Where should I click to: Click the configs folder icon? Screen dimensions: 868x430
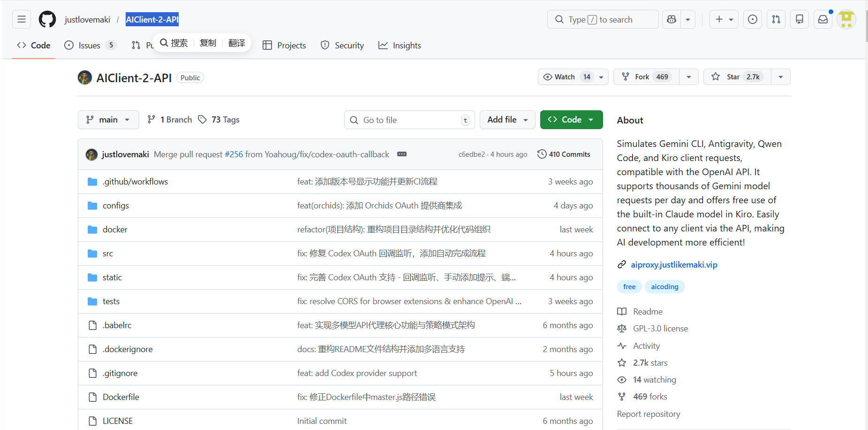(x=92, y=206)
